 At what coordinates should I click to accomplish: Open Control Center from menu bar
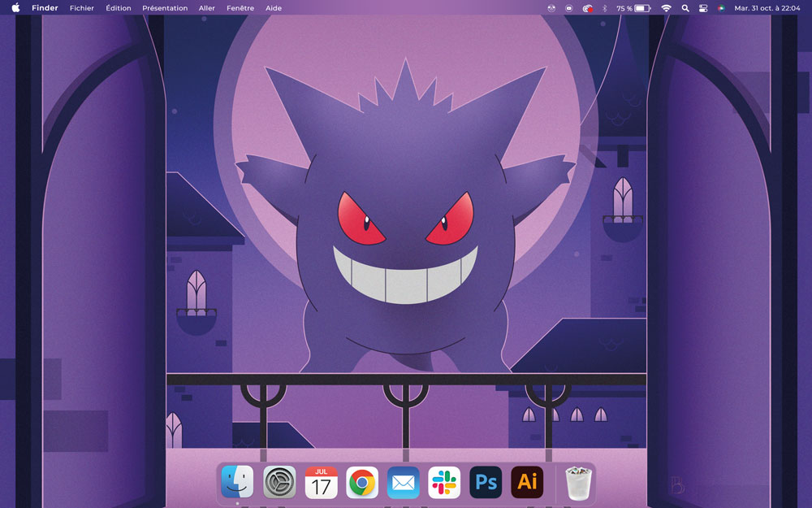click(x=702, y=8)
